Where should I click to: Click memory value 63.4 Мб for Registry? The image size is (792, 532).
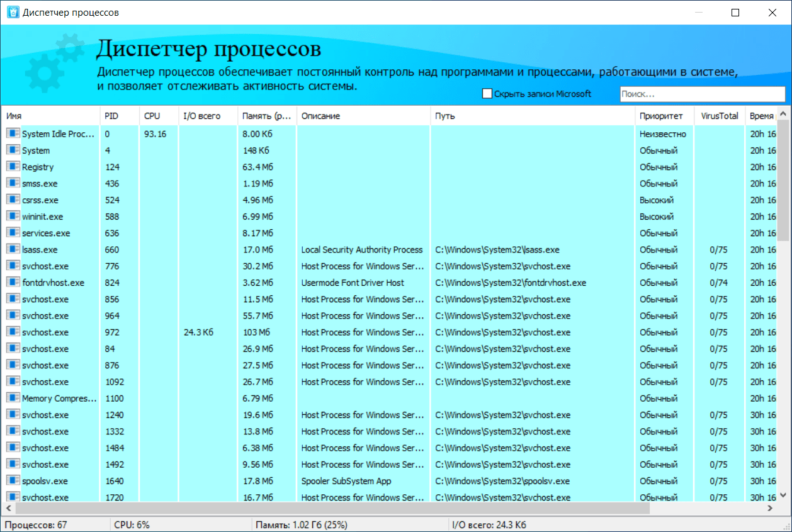258,167
